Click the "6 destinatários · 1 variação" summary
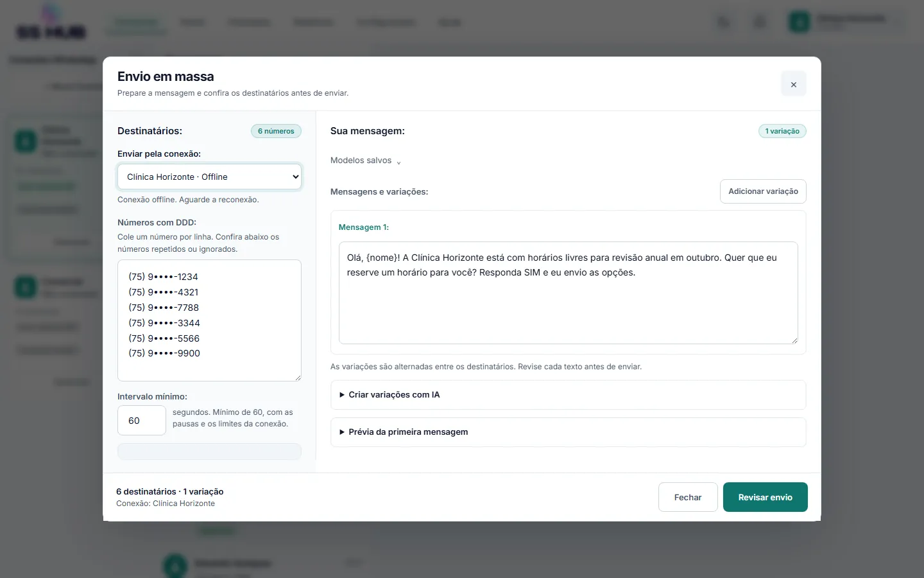This screenshot has width=924, height=578. click(x=170, y=491)
